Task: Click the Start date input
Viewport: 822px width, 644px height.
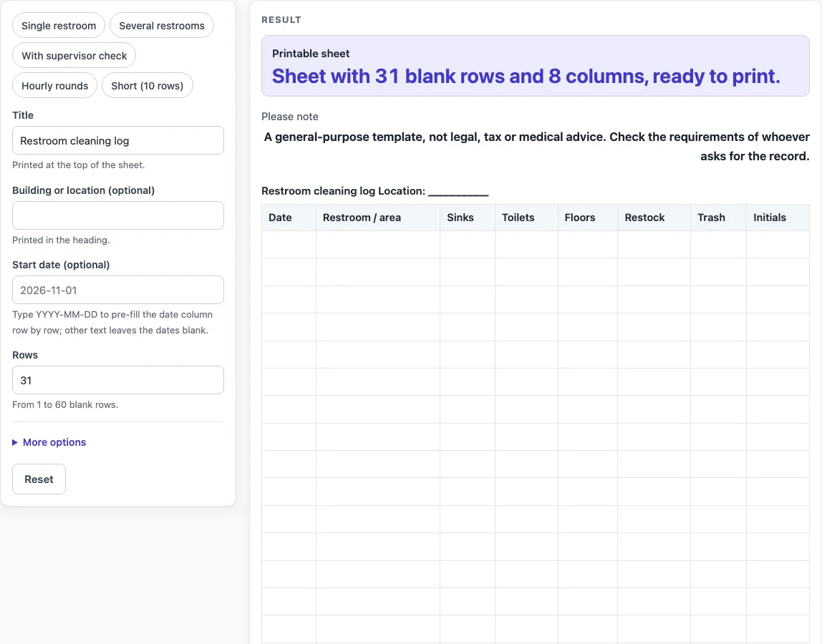Action: pyautogui.click(x=118, y=290)
